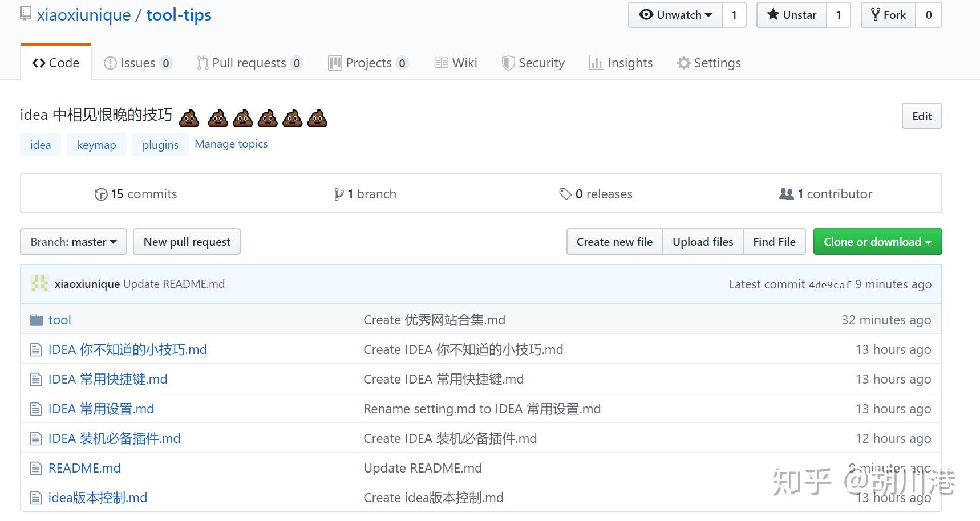Open the idea topic tag

pyautogui.click(x=41, y=145)
